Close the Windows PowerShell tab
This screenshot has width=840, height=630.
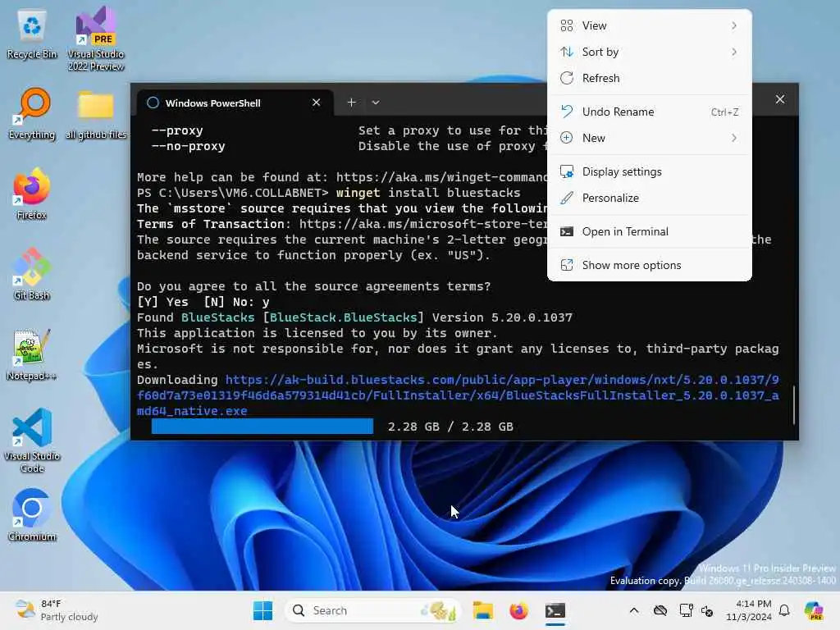316,103
